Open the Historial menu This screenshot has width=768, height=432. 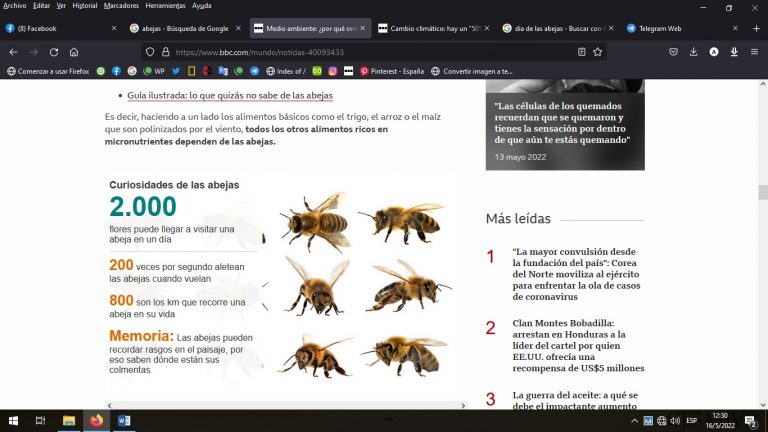(x=85, y=6)
